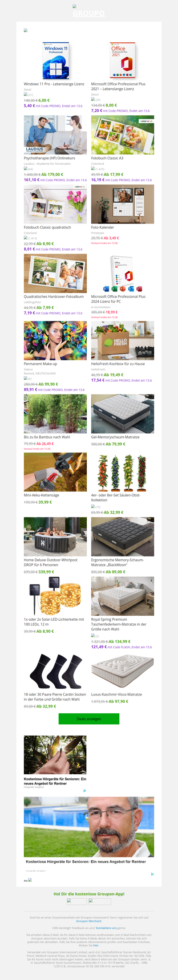This screenshot has width=178, height=980.
Task: Open the first app store badge
Action: point(77,902)
